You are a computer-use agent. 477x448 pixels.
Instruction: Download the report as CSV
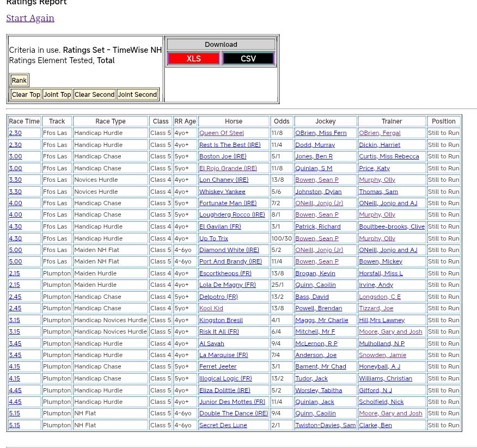[248, 59]
